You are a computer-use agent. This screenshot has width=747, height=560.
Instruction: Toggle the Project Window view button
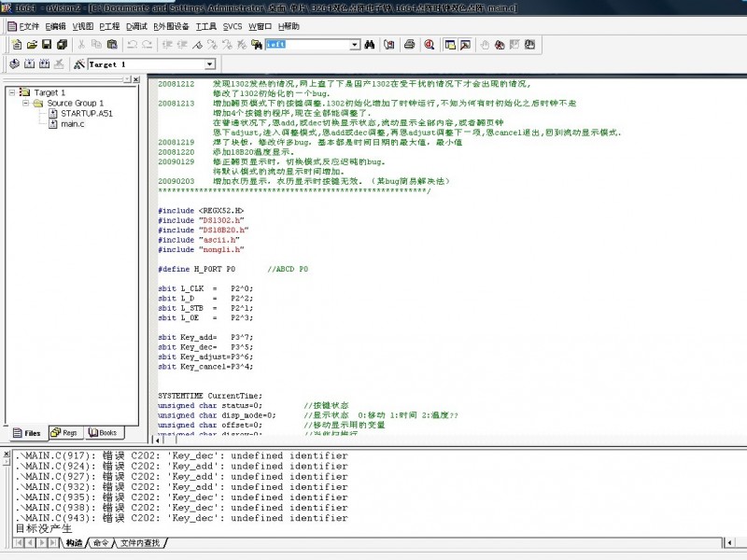click(450, 44)
